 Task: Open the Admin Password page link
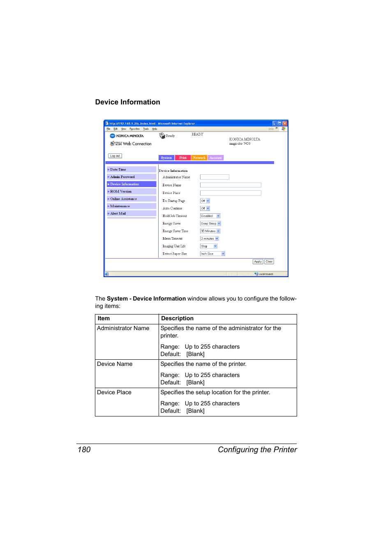click(131, 177)
